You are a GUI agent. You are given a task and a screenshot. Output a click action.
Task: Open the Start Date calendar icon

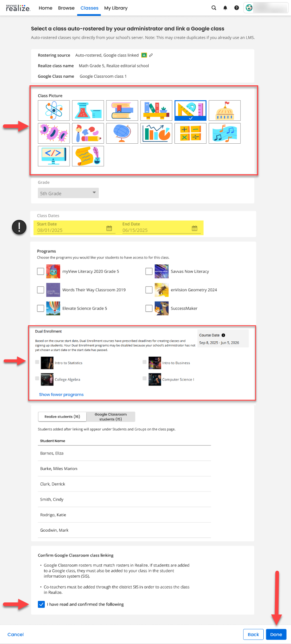109,228
